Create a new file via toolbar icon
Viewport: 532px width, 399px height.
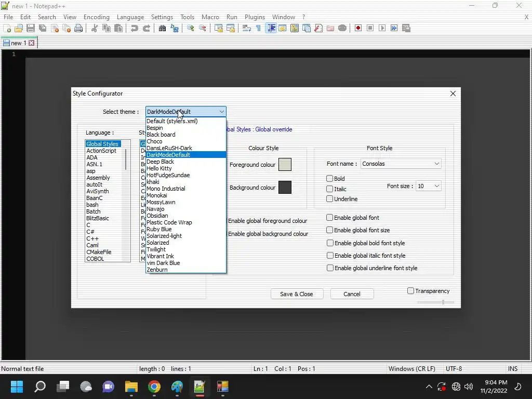tap(7, 28)
